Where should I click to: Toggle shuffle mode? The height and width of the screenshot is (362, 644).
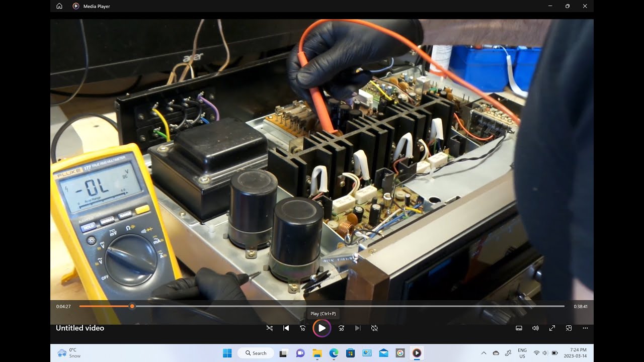click(x=270, y=328)
